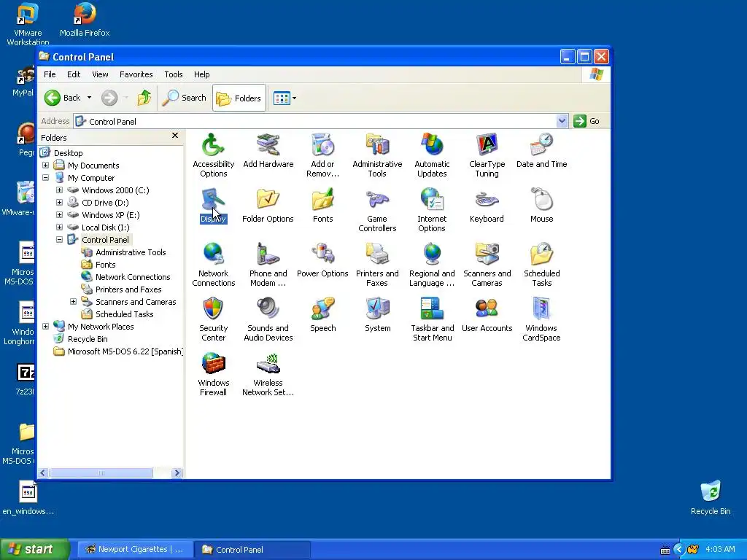Collapse My Computer tree node

[x=46, y=178]
